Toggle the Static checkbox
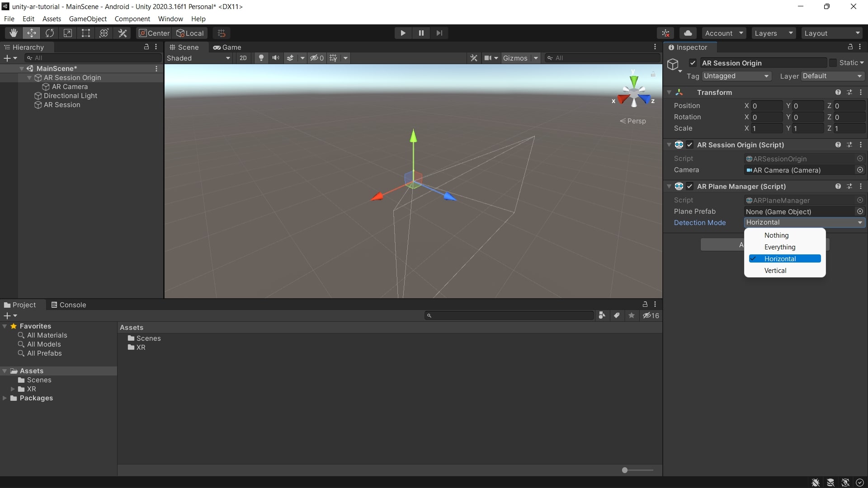The width and height of the screenshot is (868, 488). click(x=833, y=63)
